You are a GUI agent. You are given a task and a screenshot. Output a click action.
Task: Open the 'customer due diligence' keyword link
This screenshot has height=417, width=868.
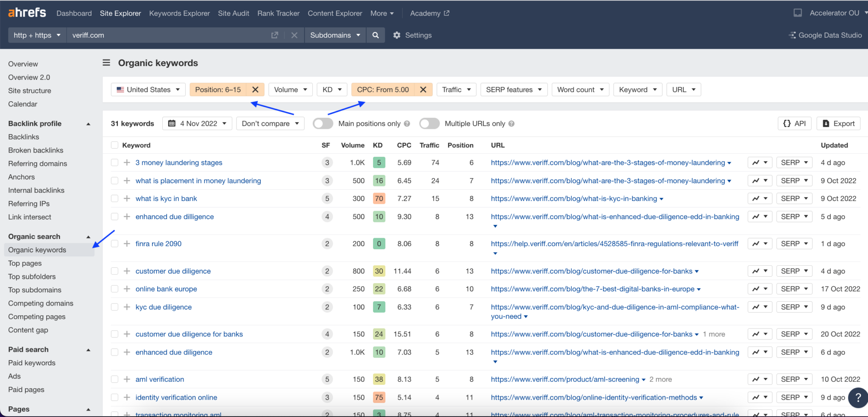173,271
